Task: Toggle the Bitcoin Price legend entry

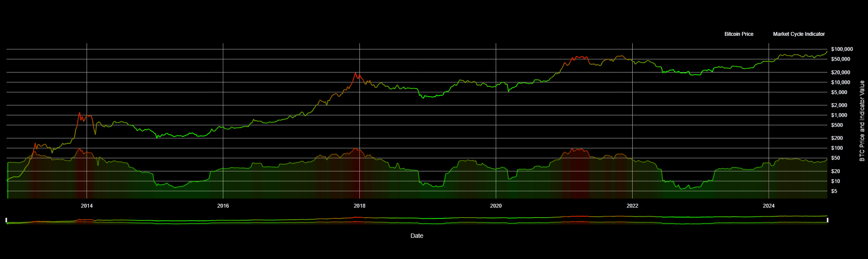Action: [738, 34]
